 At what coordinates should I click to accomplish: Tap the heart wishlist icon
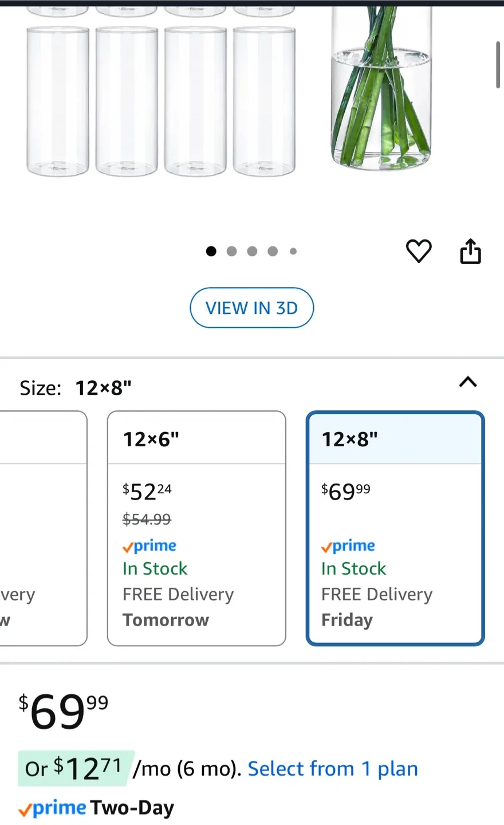coord(419,251)
